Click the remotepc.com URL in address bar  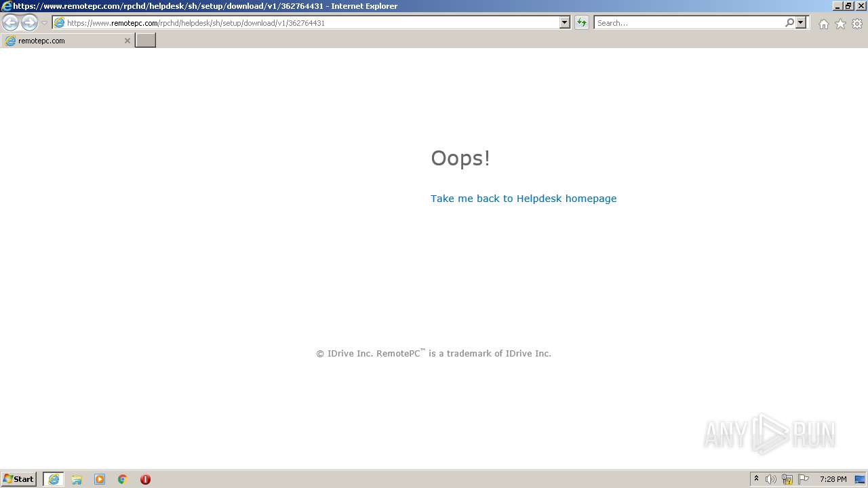[x=196, y=23]
